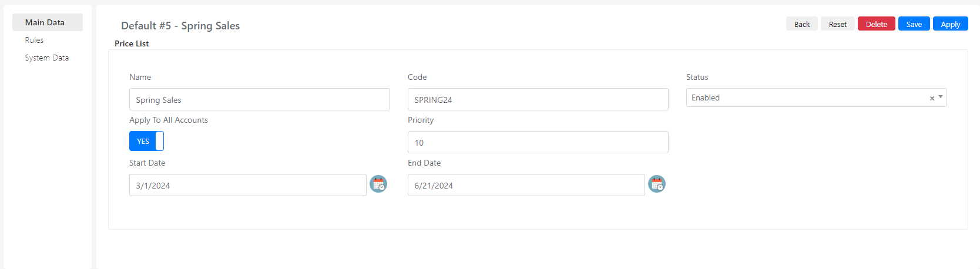This screenshot has height=269, width=980.
Task: Select the Priority input field
Action: point(538,142)
